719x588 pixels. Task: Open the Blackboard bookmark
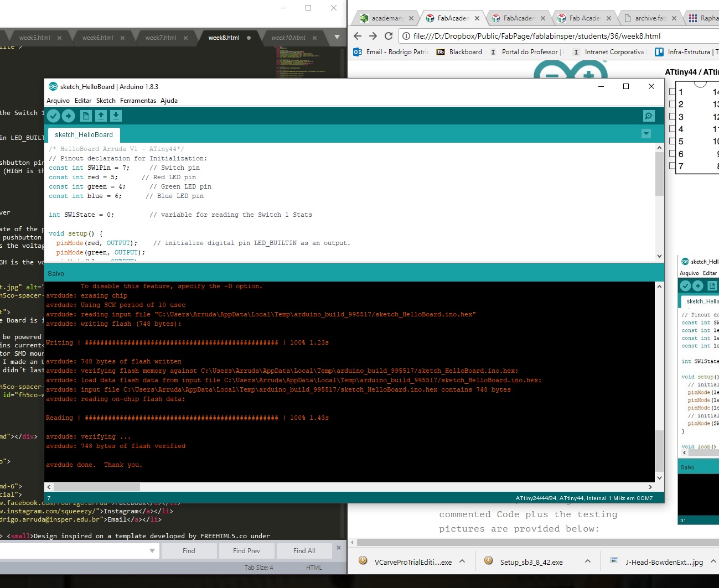pyautogui.click(x=459, y=52)
